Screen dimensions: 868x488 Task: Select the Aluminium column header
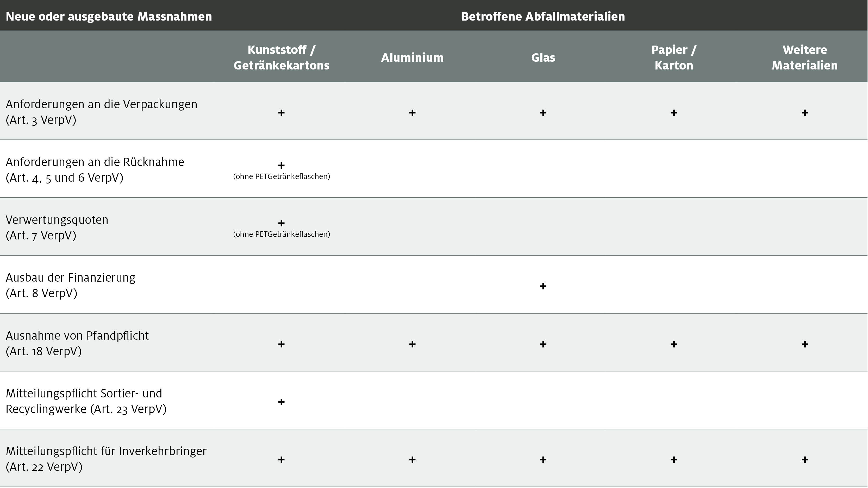(x=412, y=58)
